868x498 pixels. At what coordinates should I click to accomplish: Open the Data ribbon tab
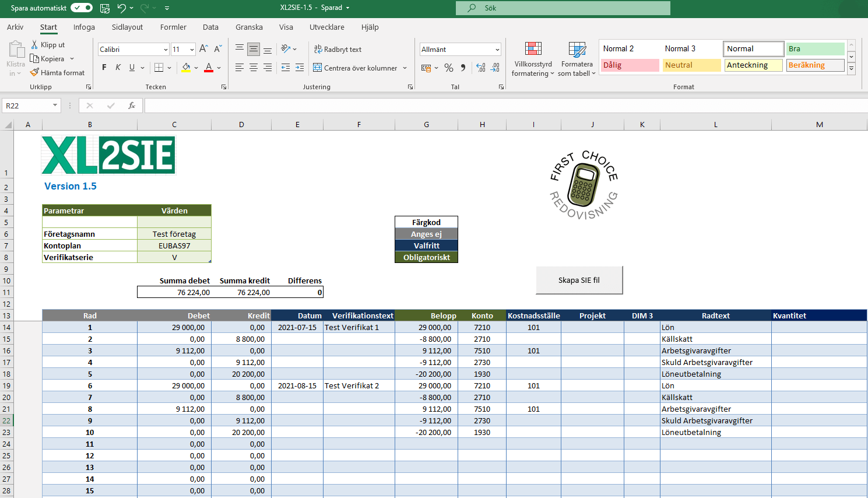pyautogui.click(x=210, y=27)
